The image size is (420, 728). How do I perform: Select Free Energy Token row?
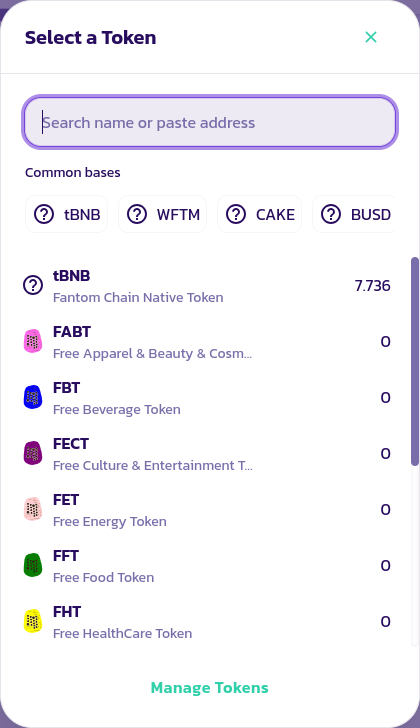click(207, 510)
